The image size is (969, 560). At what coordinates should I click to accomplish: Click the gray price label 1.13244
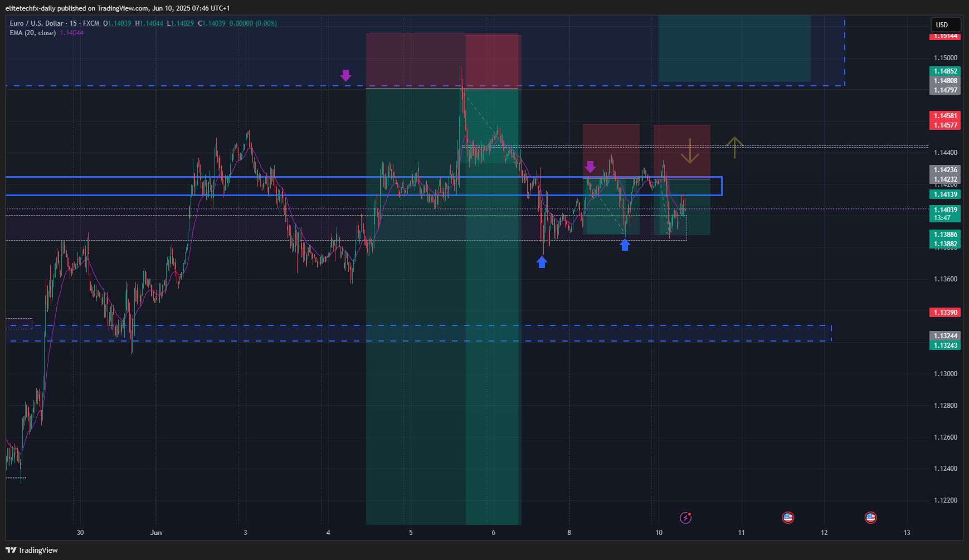point(945,336)
